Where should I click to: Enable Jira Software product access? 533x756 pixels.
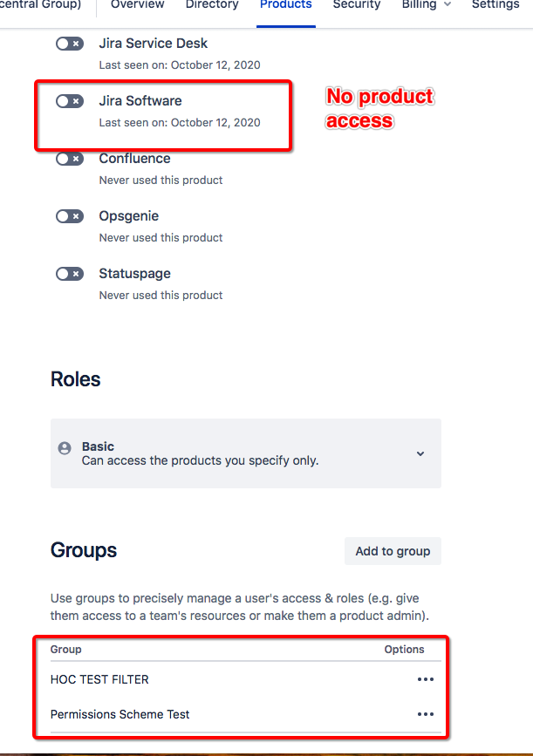click(x=70, y=101)
